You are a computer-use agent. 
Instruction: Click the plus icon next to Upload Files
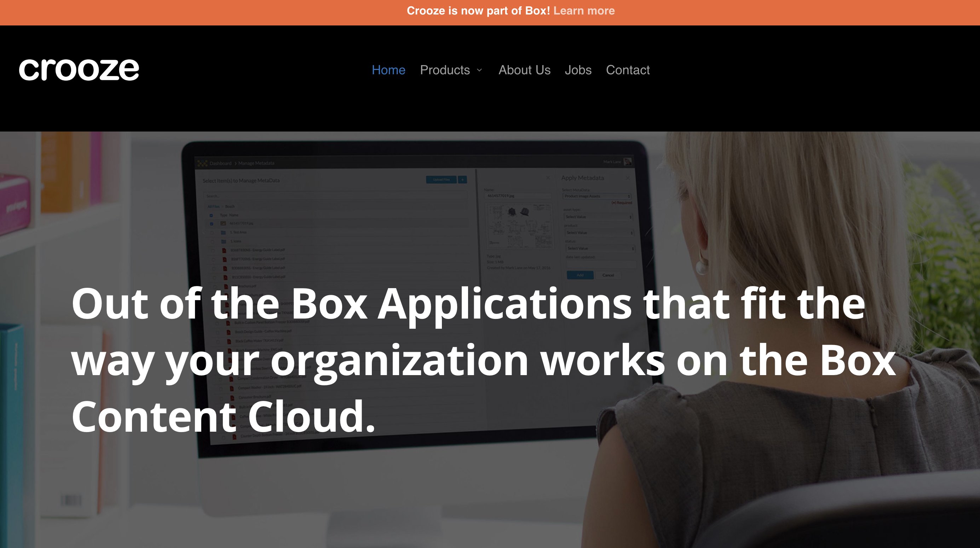[463, 180]
